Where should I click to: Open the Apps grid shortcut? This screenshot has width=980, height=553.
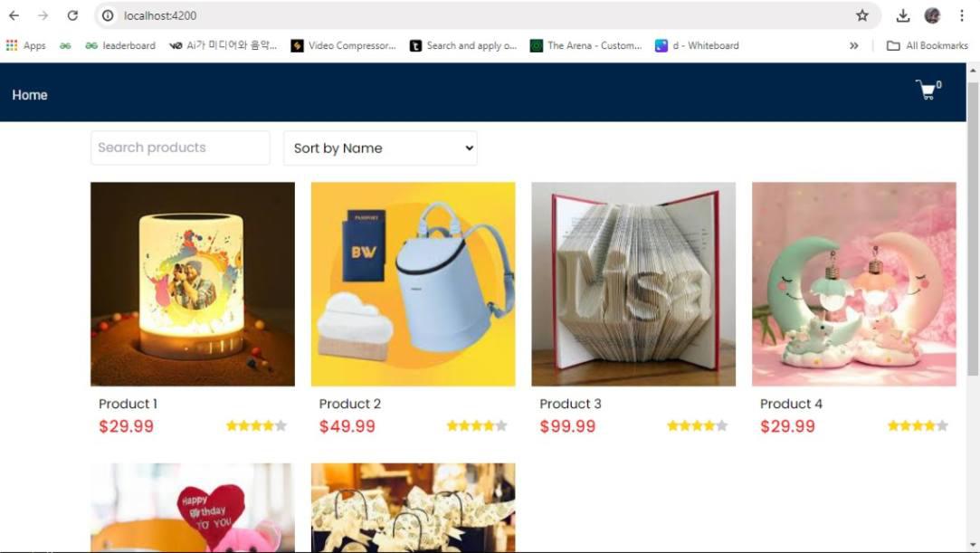(x=25, y=45)
